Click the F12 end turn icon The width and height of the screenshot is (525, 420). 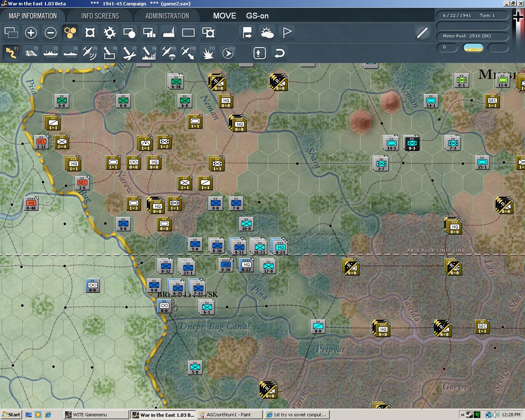228,53
